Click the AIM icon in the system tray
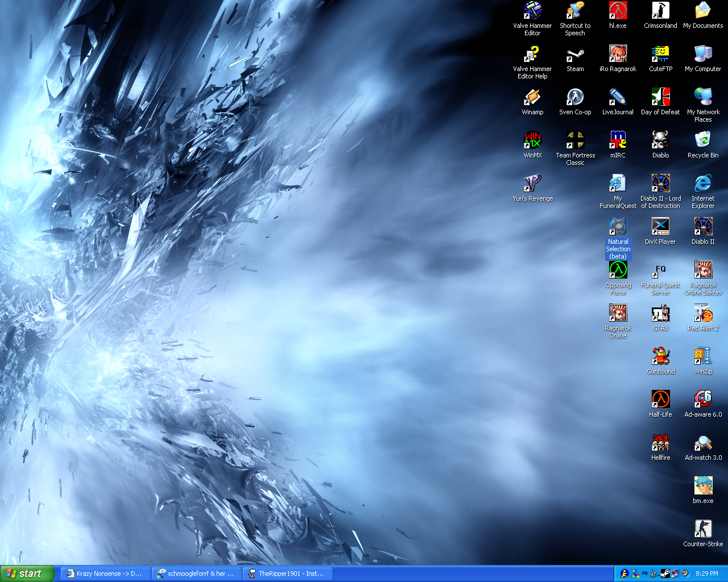728x582 pixels. [x=624, y=573]
